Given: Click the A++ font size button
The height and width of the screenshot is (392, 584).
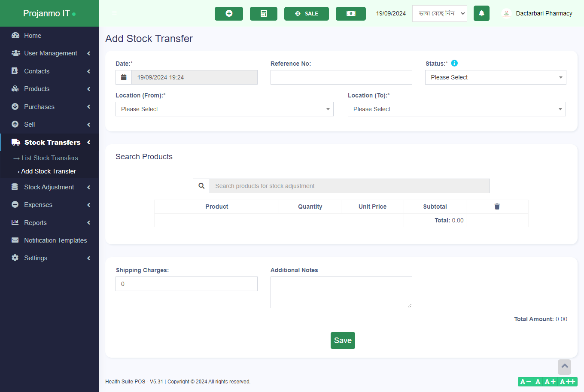Looking at the screenshot, I should click(567, 381).
